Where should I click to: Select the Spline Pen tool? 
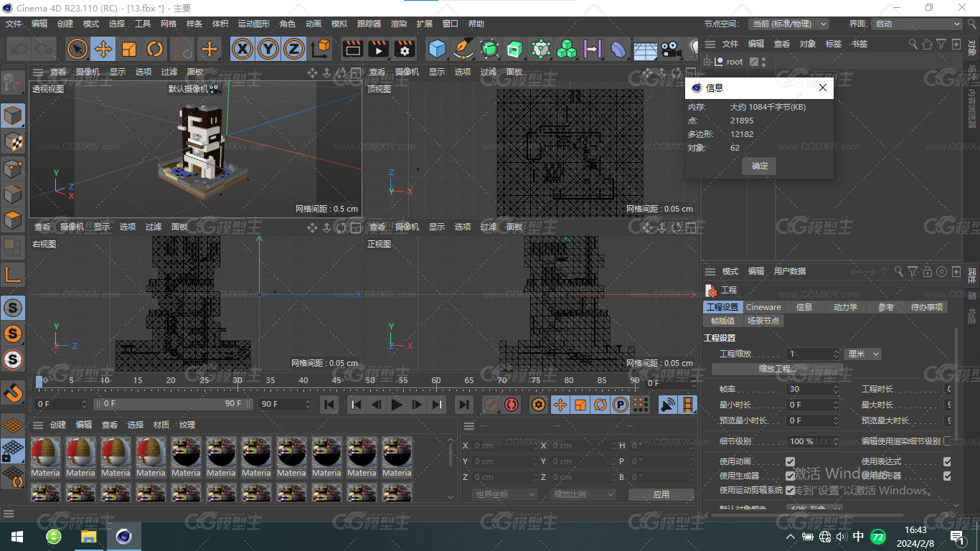point(463,49)
